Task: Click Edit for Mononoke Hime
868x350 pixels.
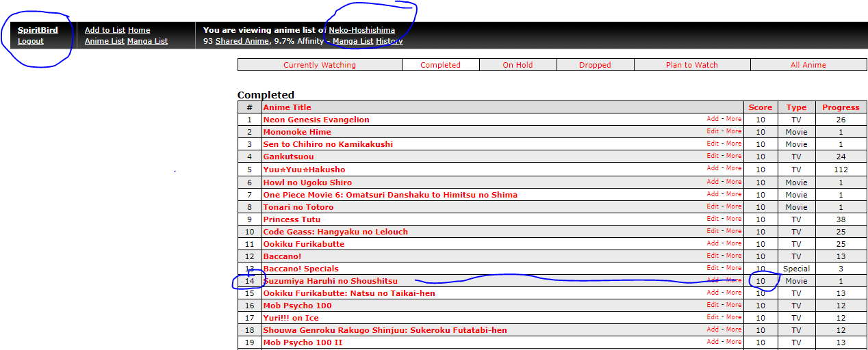Action: coord(713,131)
